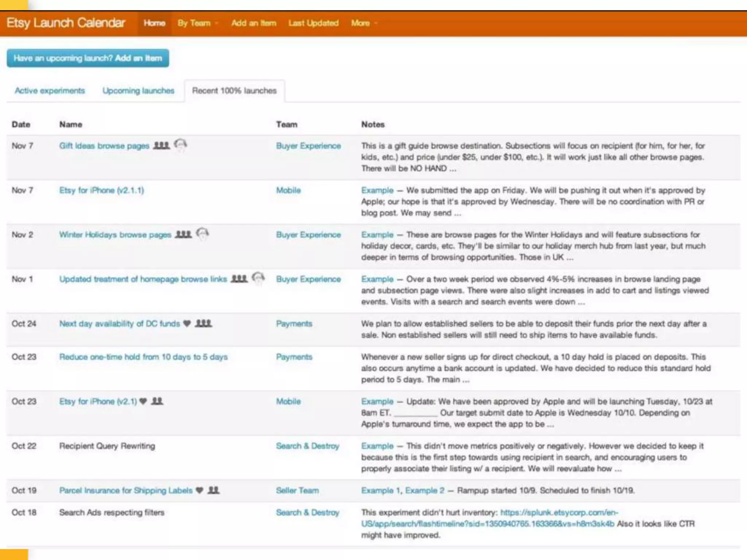Click people group icon beside Gift ideas
Screen dimensions: 747x560
161,145
